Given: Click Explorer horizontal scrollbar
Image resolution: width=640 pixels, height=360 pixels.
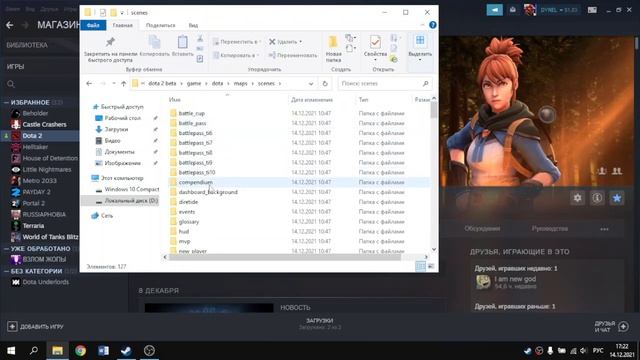Looking at the screenshot, I should pos(285,257).
